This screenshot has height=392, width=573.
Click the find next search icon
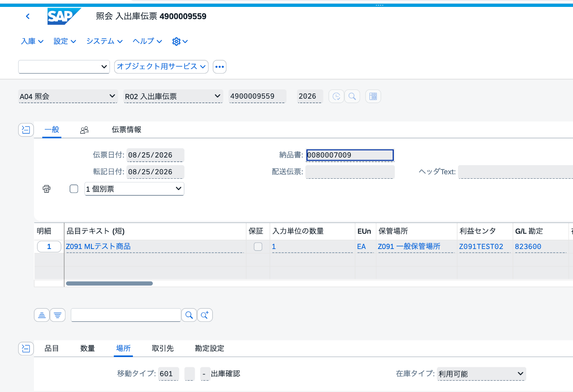point(205,315)
